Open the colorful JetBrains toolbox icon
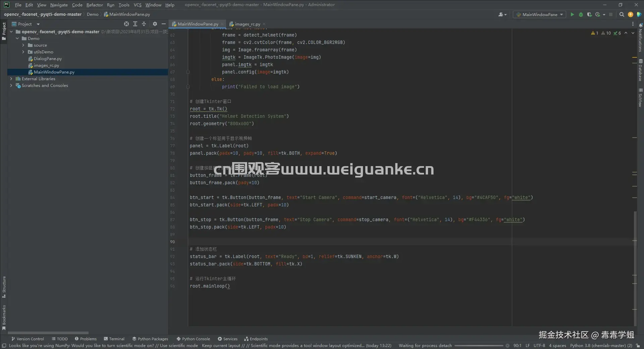This screenshot has width=644, height=349. (x=639, y=14)
